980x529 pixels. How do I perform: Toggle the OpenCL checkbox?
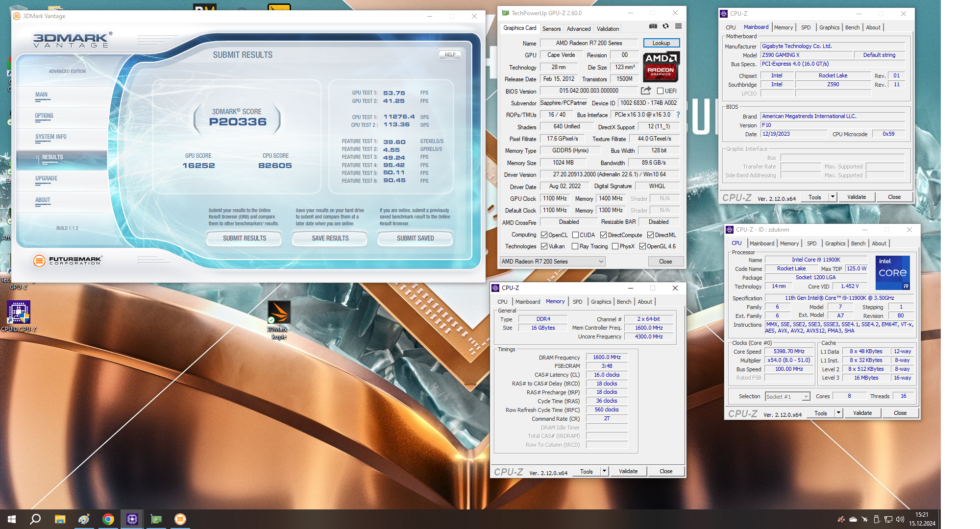[544, 235]
